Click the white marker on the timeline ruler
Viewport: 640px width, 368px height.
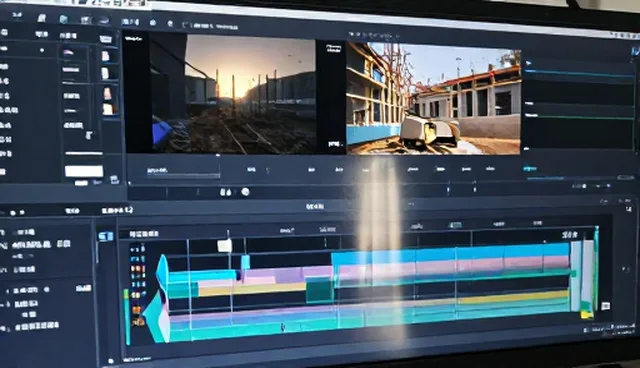[x=224, y=246]
